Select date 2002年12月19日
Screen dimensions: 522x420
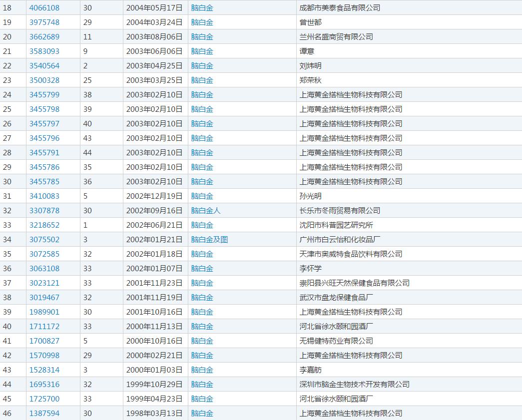coord(154,196)
